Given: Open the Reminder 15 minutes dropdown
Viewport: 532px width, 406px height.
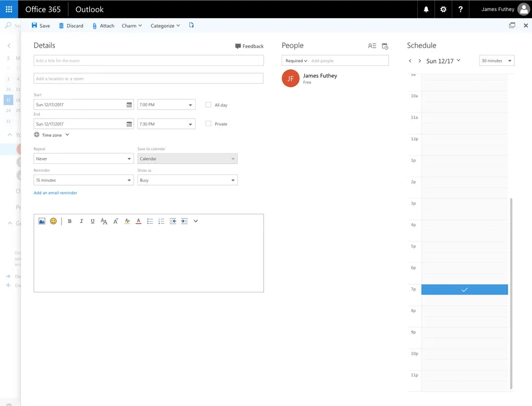Looking at the screenshot, I should point(84,180).
